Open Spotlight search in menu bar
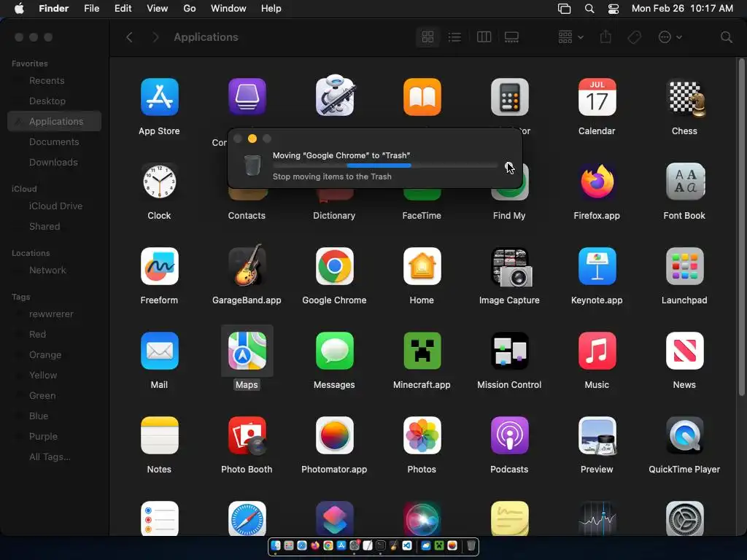This screenshot has width=747, height=560. (589, 9)
